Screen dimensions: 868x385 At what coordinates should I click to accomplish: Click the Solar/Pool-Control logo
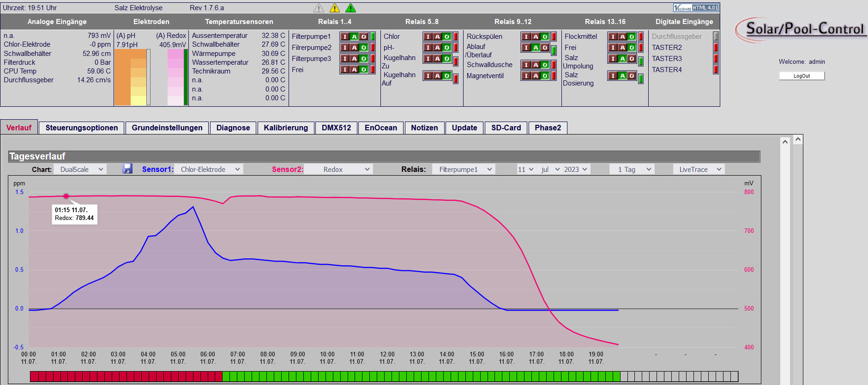pos(802,29)
